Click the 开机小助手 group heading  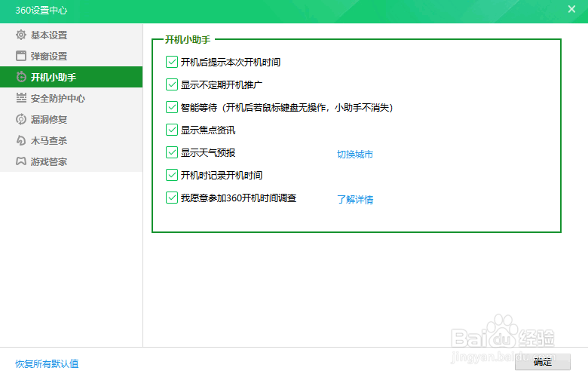pos(188,39)
